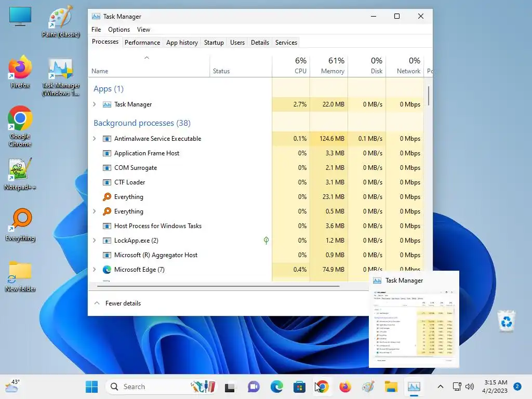
Task: Switch to the Performance tab
Action: click(142, 43)
